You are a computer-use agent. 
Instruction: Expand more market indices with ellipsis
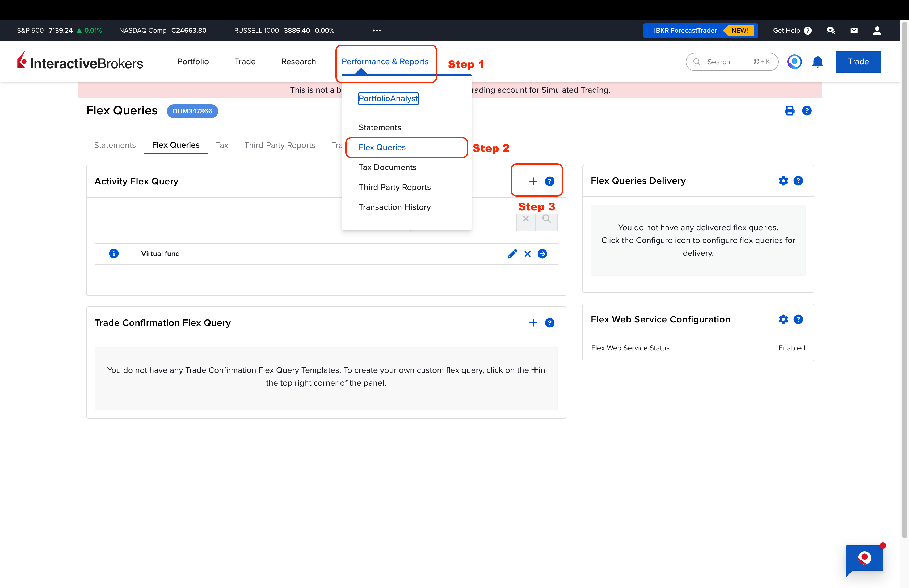tap(377, 31)
